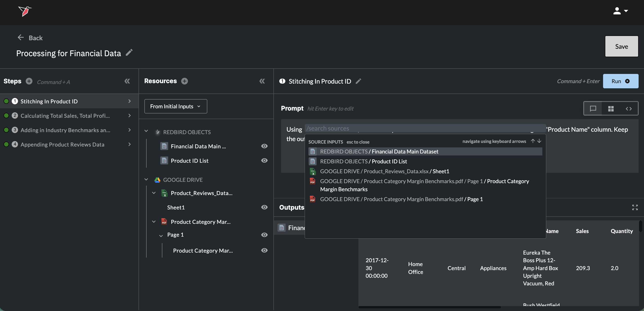The height and width of the screenshot is (311, 644).
Task: Switch prompt to grid view icon
Action: tap(611, 109)
